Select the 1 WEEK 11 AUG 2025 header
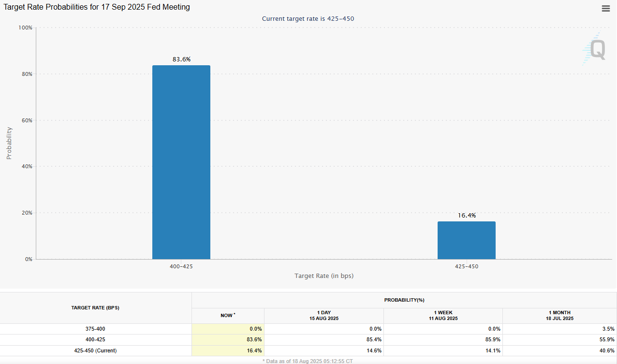Image resolution: width=617 pixels, height=364 pixels. (x=443, y=315)
